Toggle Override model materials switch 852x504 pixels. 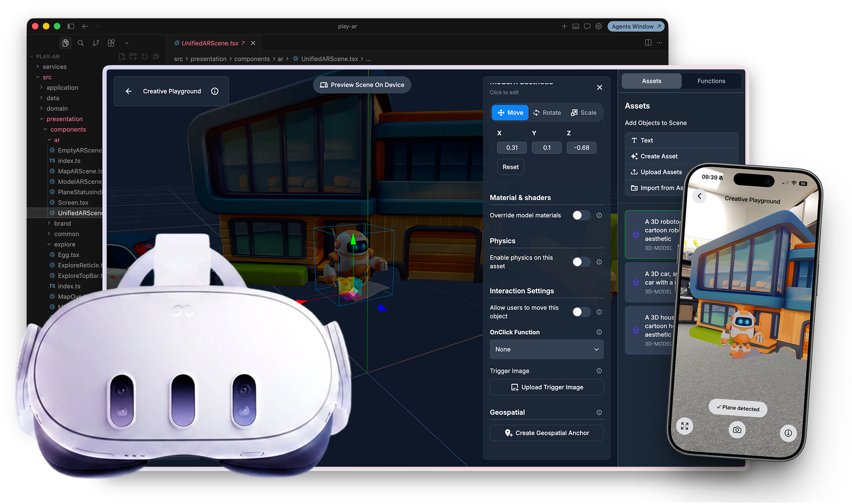[x=581, y=215]
